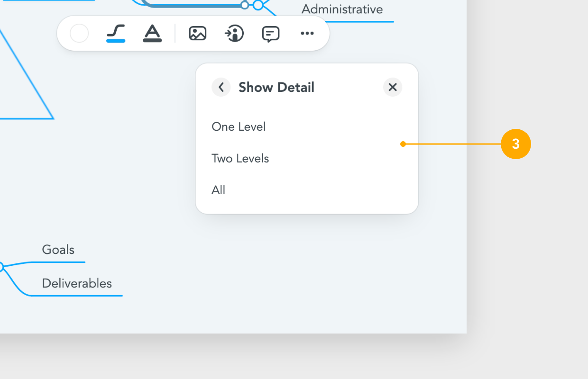The image size is (588, 379).
Task: Go back using the Show Detail chevron
Action: click(221, 87)
